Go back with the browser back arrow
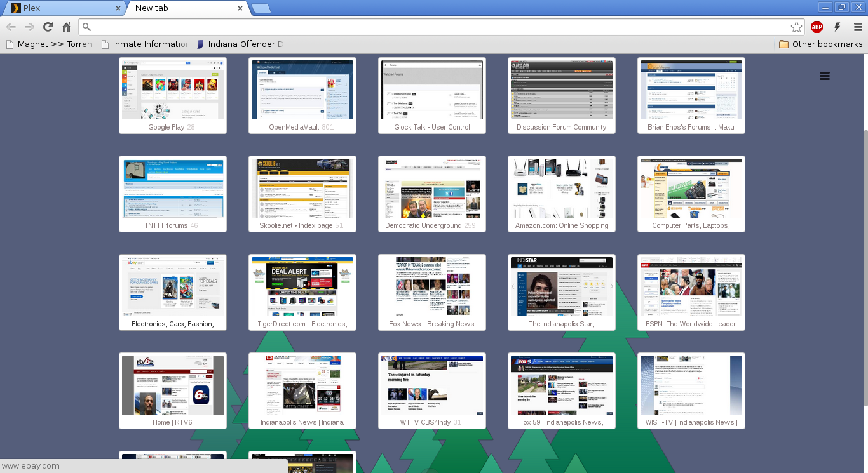Viewport: 868px width, 473px height. point(11,27)
